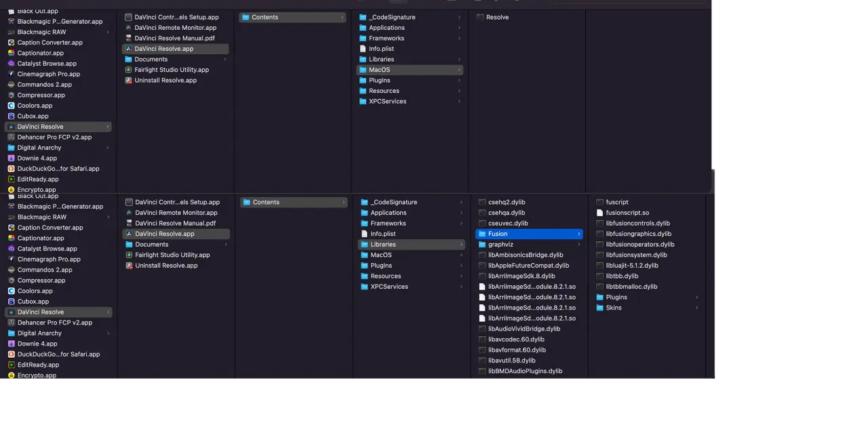Screen dimensions: 868x431
Task: Select Downie 4.app icon in lower window
Action: (x=11, y=344)
